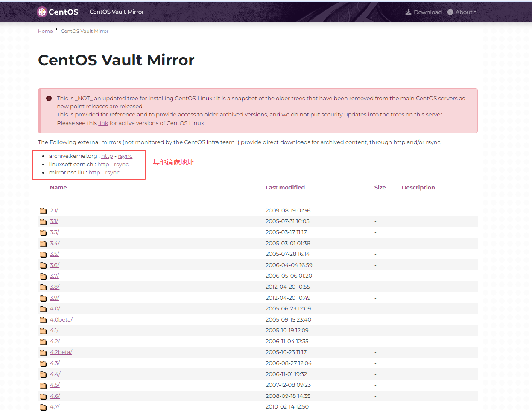This screenshot has height=412, width=532.
Task: Click the folder icon for 4.3/
Action: 43,363
